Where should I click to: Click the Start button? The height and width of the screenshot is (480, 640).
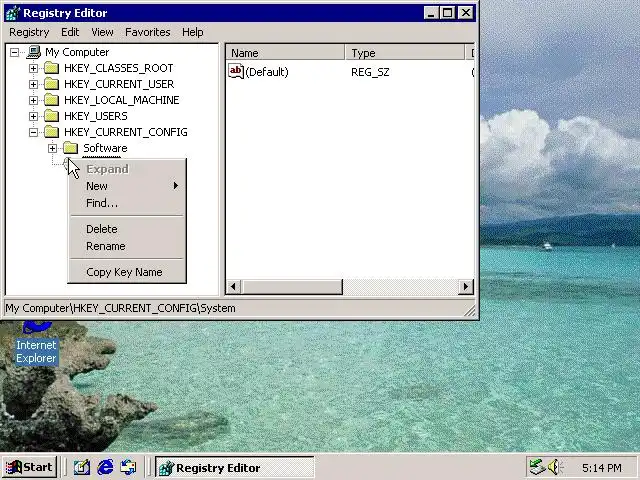pyautogui.click(x=29, y=467)
